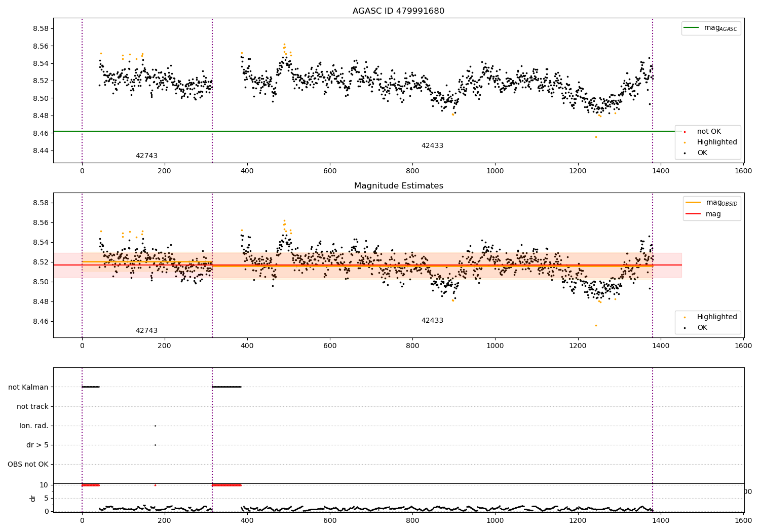Click "OK" in the Magnitude Estimates legend
This screenshot has height=532, width=760.
pyautogui.click(x=702, y=328)
